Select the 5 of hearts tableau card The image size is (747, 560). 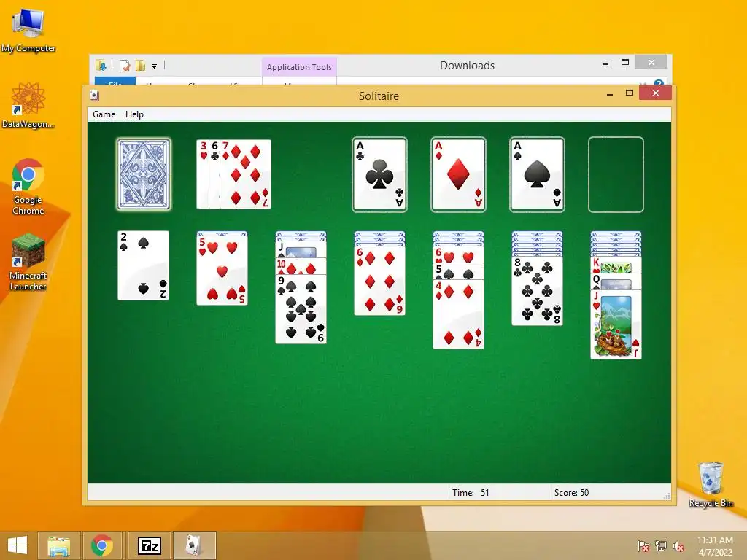click(x=222, y=271)
